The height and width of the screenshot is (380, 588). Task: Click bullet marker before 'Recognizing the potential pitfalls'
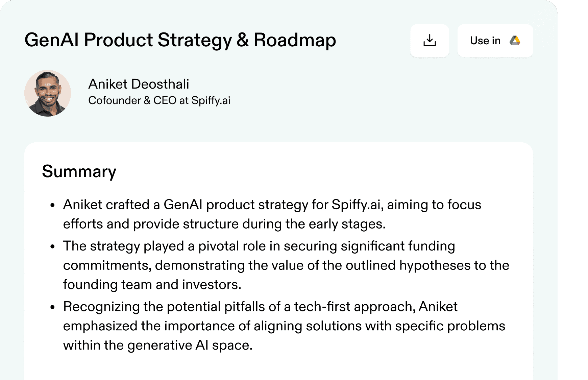(x=52, y=307)
